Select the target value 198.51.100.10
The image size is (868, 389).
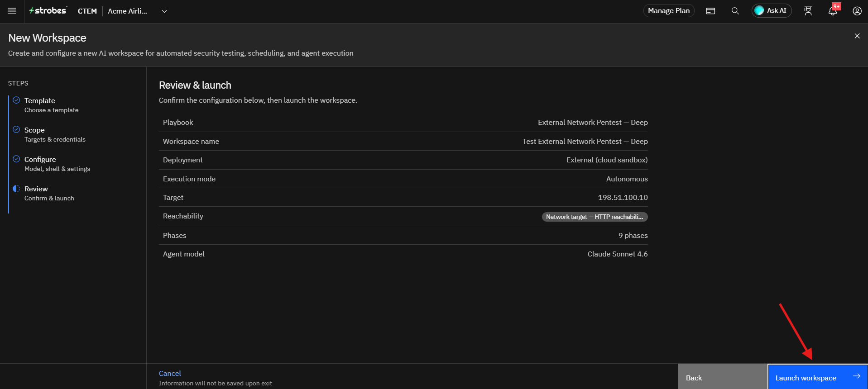coord(623,197)
